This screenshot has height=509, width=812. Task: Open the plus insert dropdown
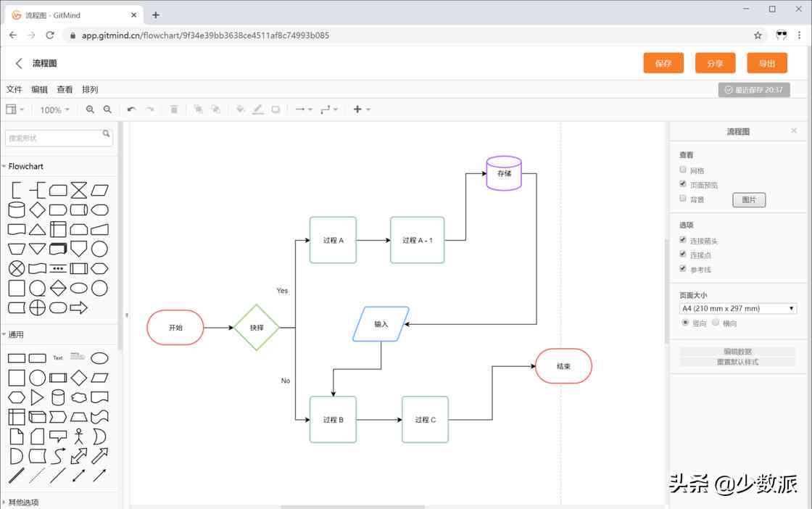click(362, 109)
